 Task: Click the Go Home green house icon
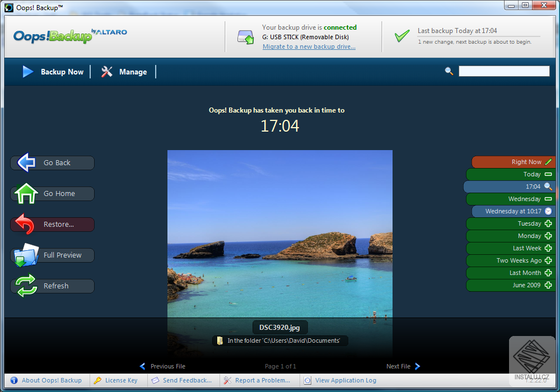[26, 193]
